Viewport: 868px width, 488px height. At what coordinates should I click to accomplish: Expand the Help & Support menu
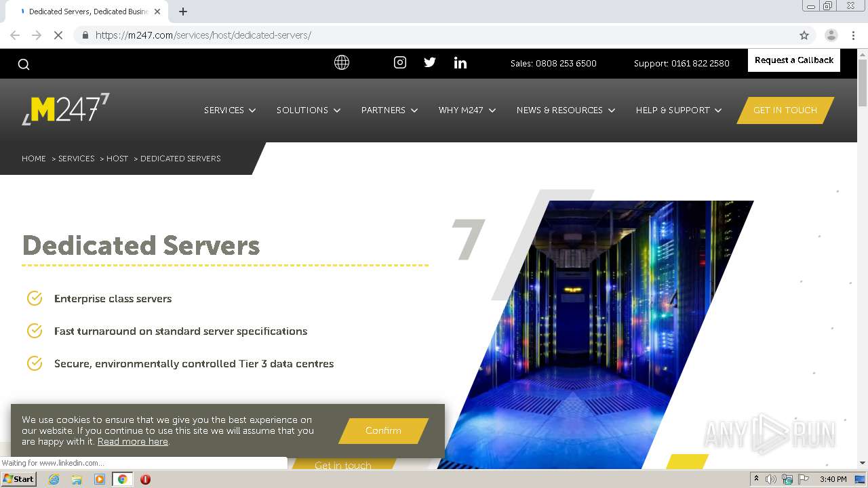click(679, 110)
